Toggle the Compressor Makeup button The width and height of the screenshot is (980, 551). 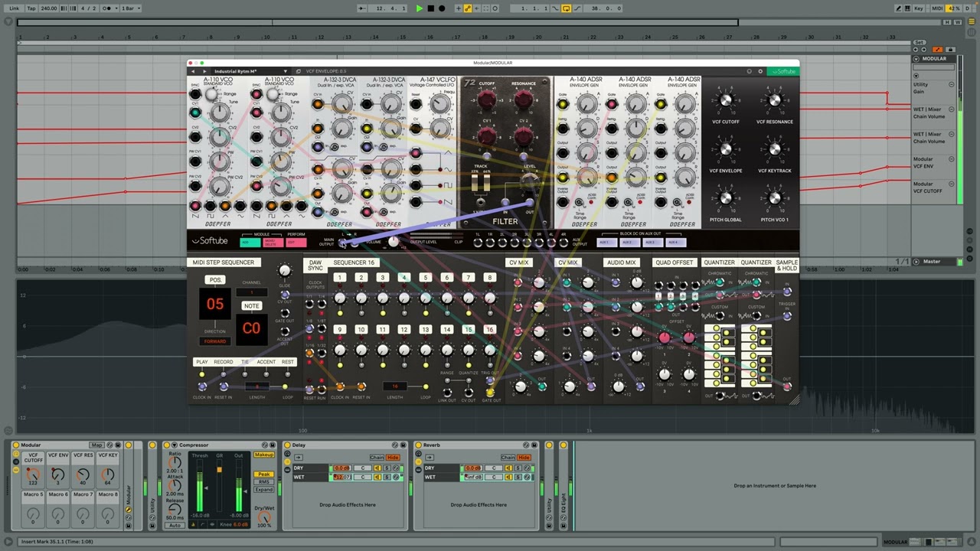(264, 455)
